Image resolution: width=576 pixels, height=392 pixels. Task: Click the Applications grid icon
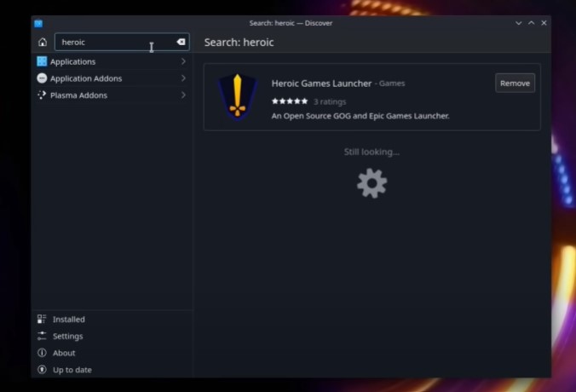point(42,61)
